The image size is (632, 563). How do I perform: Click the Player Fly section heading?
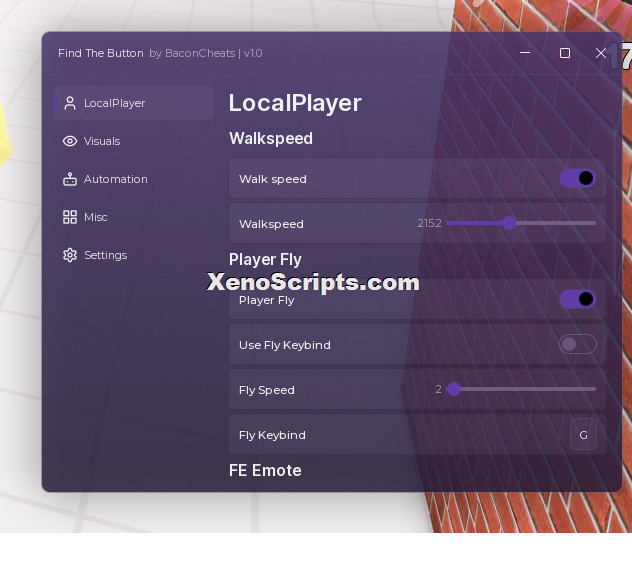click(265, 260)
